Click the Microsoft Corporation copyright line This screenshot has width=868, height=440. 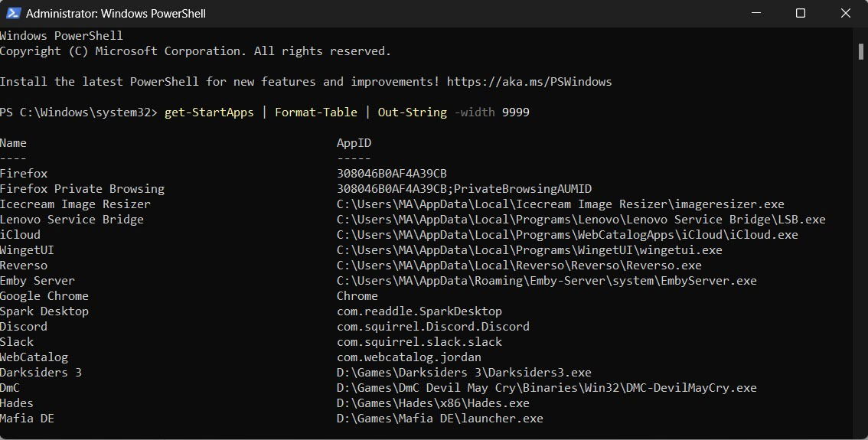[195, 51]
